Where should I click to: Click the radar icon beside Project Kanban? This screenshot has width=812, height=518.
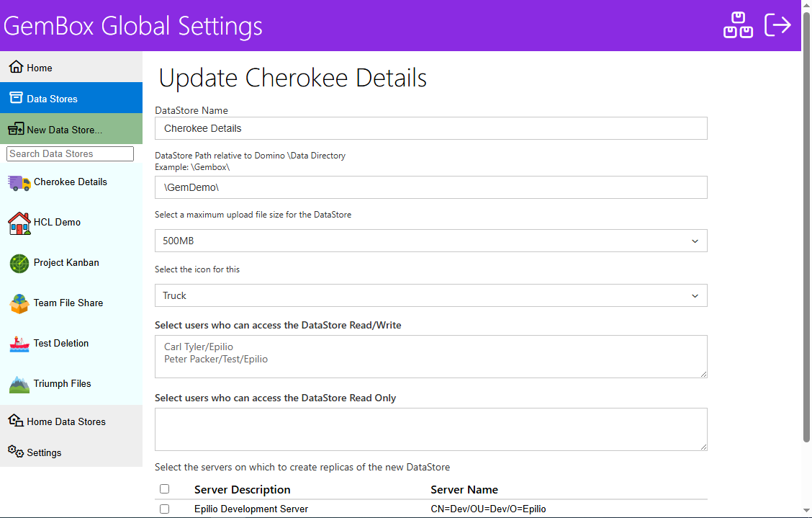coord(19,263)
